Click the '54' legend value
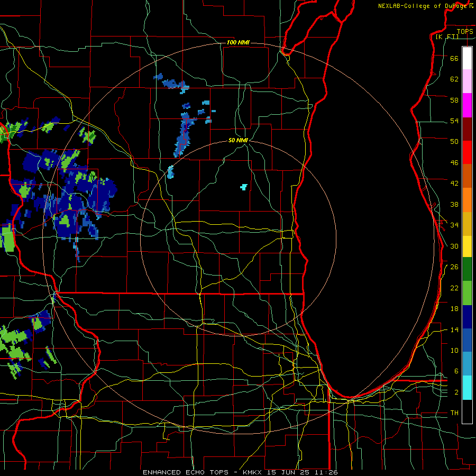Image resolution: width=476 pixels, height=476 pixels. [454, 121]
